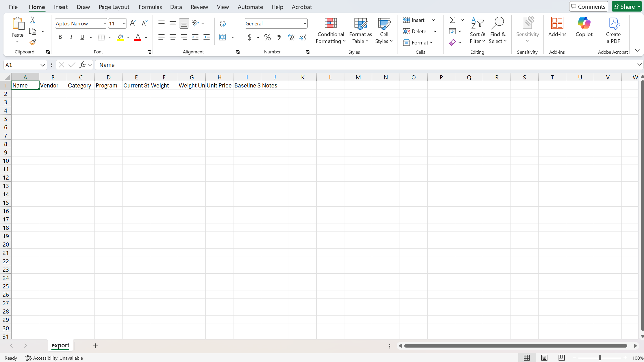This screenshot has height=362, width=644.
Task: Click the Cut scissors icon
Action: 33,20
